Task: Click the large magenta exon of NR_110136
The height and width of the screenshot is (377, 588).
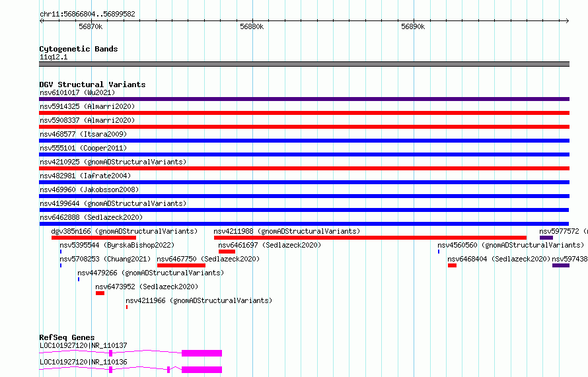Action: click(202, 370)
